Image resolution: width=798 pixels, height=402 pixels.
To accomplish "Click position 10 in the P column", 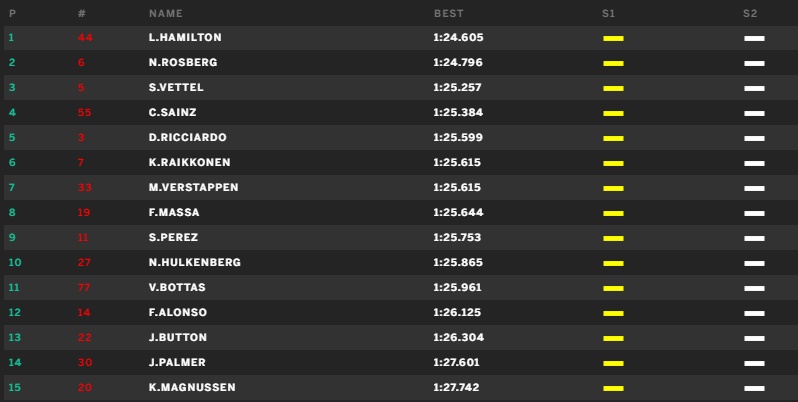I will (x=15, y=263).
